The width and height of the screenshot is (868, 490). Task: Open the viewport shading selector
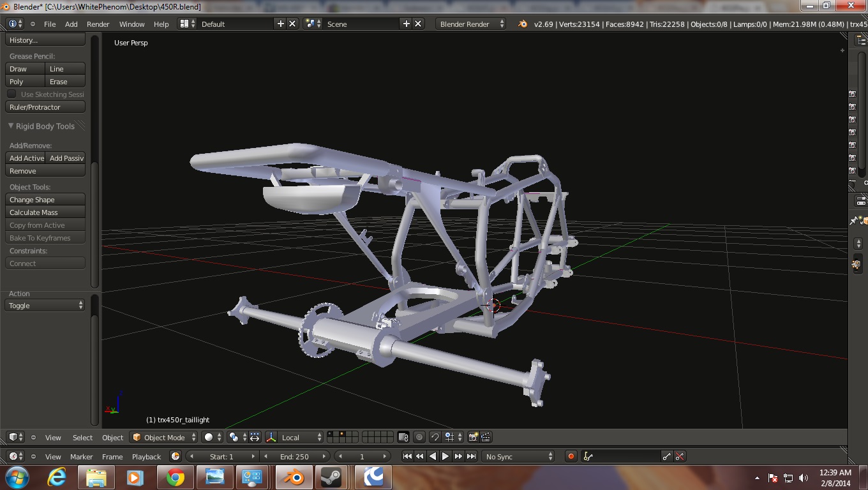pos(213,437)
